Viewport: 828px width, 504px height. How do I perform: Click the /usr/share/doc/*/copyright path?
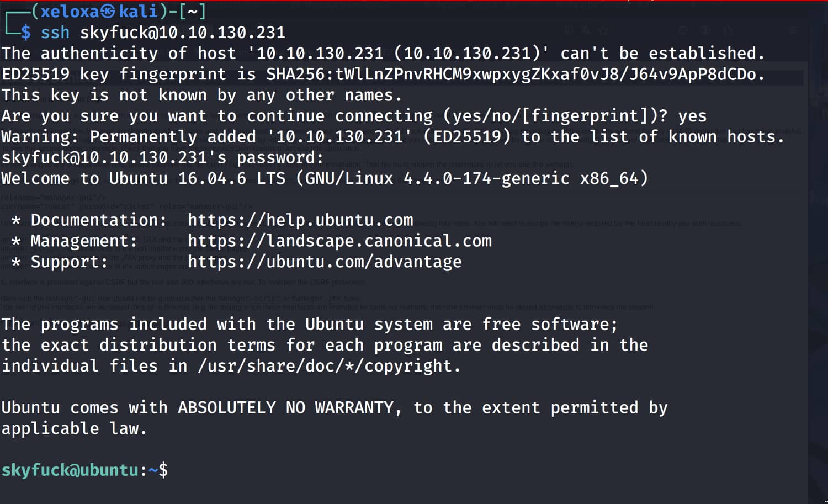[x=328, y=366]
